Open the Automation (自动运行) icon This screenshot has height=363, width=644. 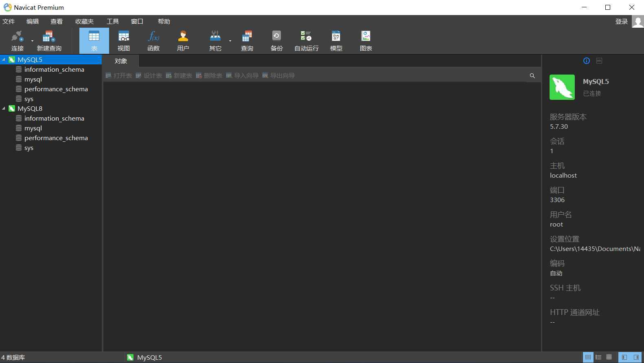(x=307, y=41)
